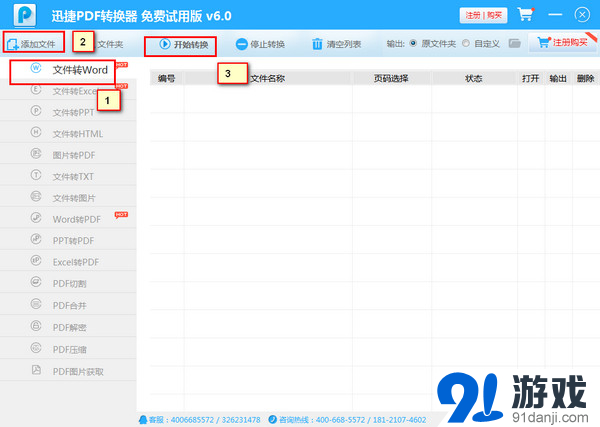600x427 pixels.
Task: Click the lock icon beside PDF解密
Action: point(36,326)
